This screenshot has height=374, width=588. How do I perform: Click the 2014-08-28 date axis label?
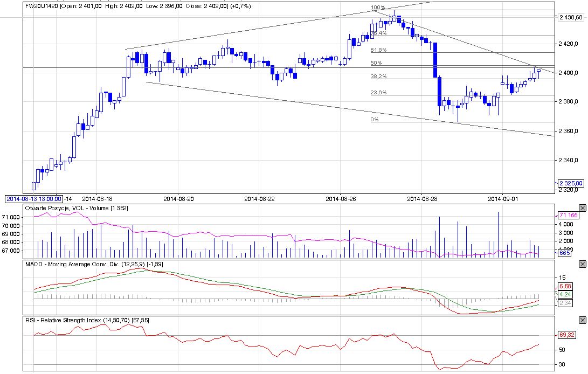click(422, 199)
